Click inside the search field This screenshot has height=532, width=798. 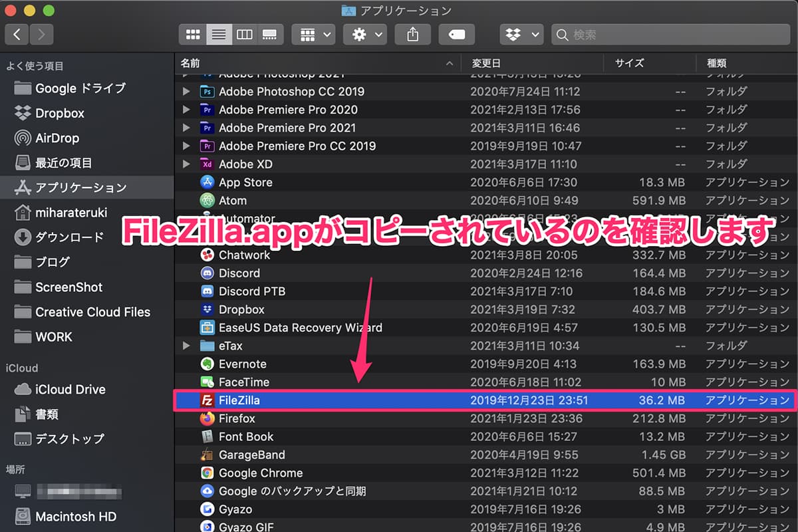(672, 35)
